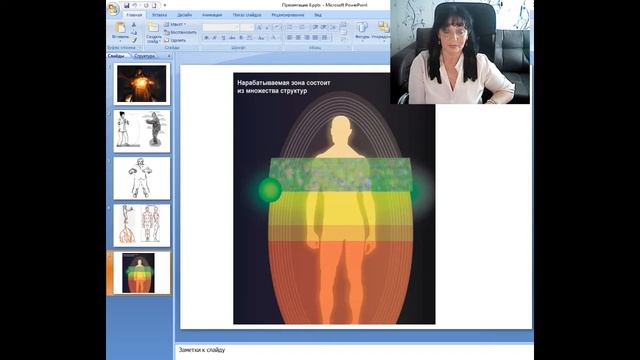The height and width of the screenshot is (360, 640).
Task: Click the Удалить slide button
Action: click(175, 40)
